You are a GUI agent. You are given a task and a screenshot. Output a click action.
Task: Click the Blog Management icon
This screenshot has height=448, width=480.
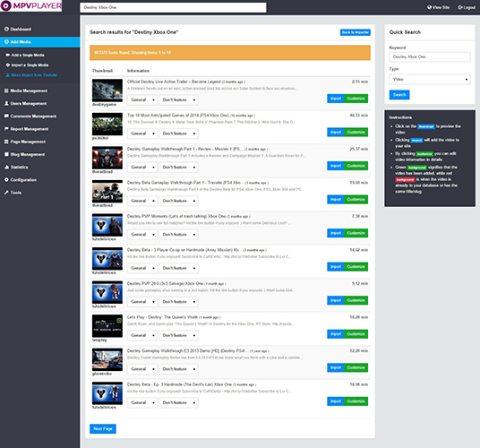point(6,154)
